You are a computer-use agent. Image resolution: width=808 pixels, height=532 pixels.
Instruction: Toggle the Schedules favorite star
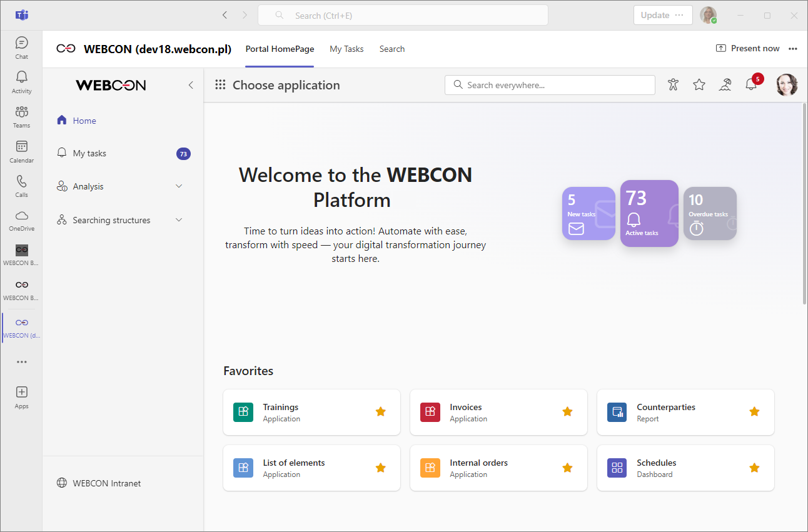pyautogui.click(x=755, y=468)
